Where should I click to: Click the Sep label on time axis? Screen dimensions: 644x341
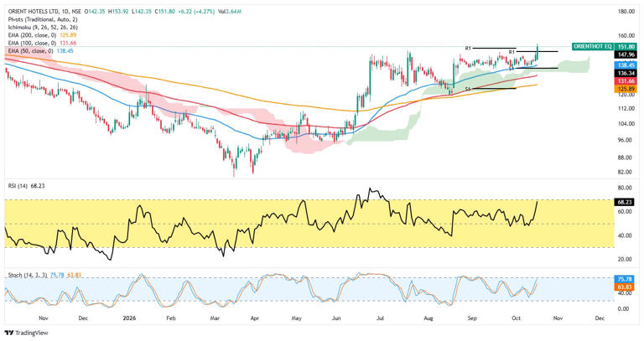[472, 318]
